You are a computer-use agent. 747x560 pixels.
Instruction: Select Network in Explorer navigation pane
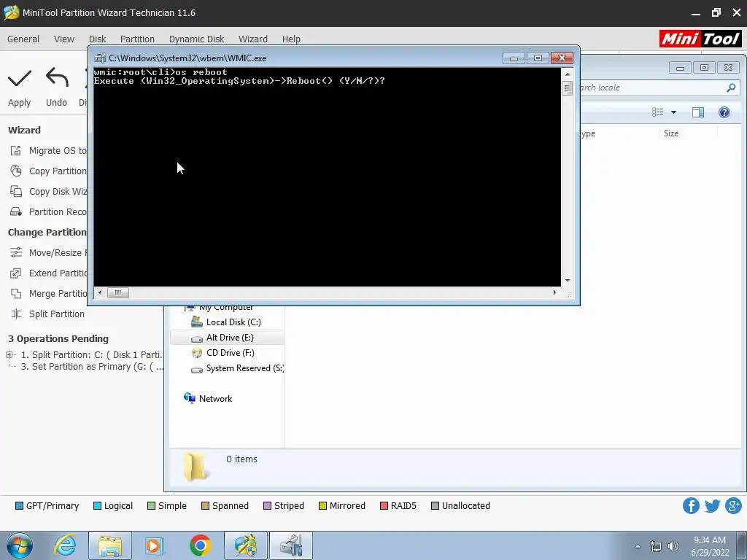point(208,399)
